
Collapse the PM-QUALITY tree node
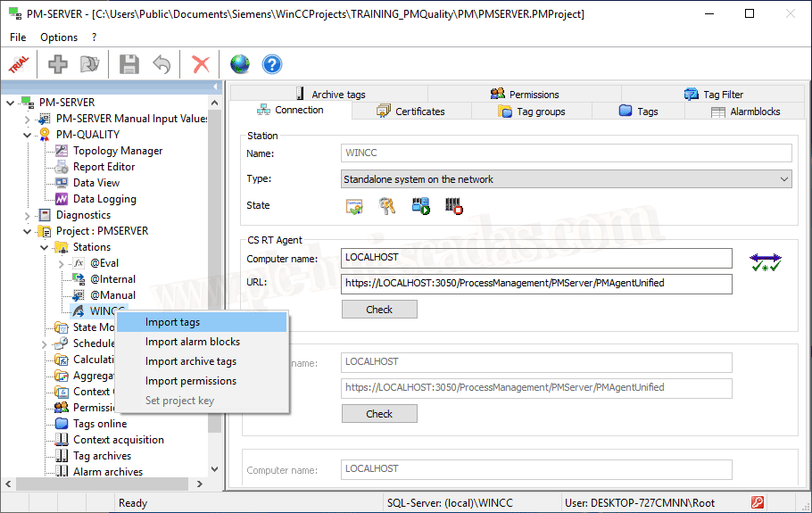coord(27,135)
